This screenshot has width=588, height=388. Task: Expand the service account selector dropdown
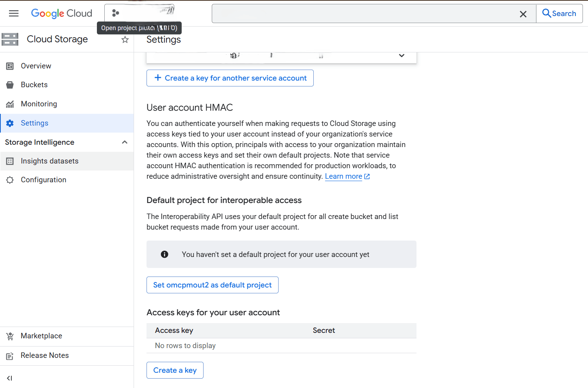[x=402, y=56]
